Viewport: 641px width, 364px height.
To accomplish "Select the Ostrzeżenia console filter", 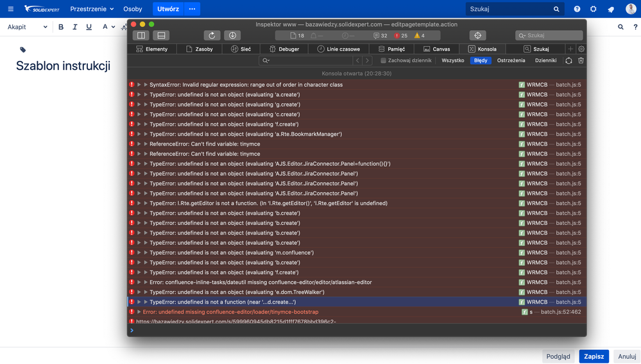I will pos(511,60).
